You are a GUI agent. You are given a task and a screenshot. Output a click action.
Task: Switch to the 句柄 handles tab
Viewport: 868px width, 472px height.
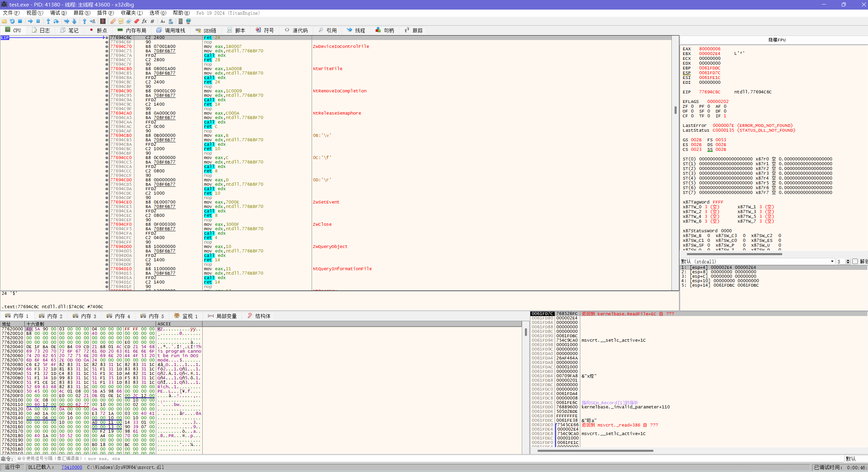tap(385, 30)
